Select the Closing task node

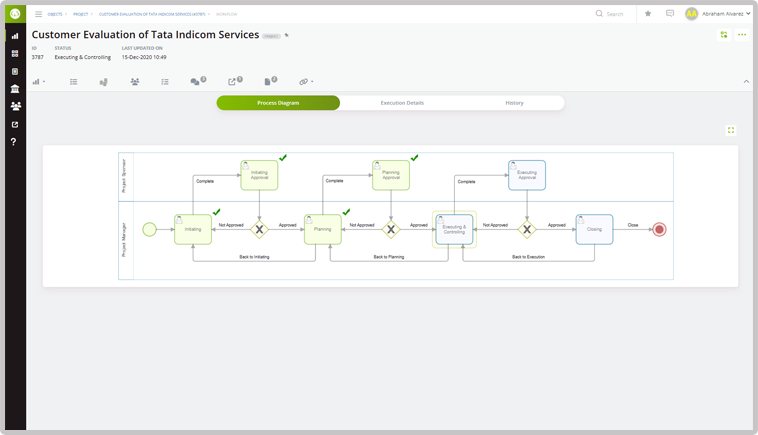coord(594,229)
